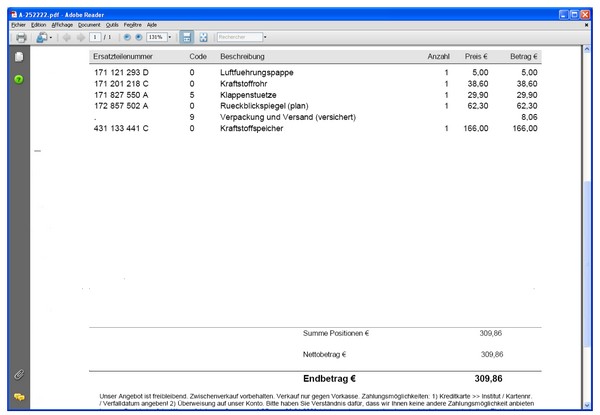Click the Print icon in toolbar

(x=21, y=37)
